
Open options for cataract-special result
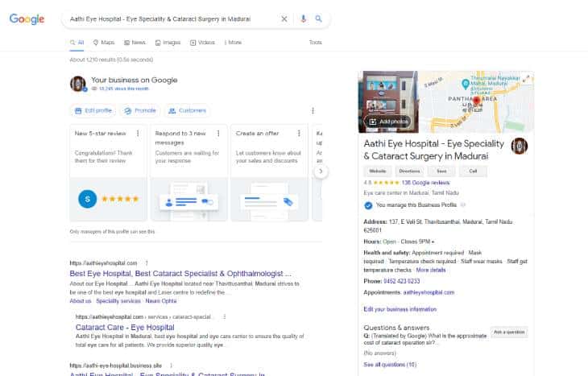[224, 317]
